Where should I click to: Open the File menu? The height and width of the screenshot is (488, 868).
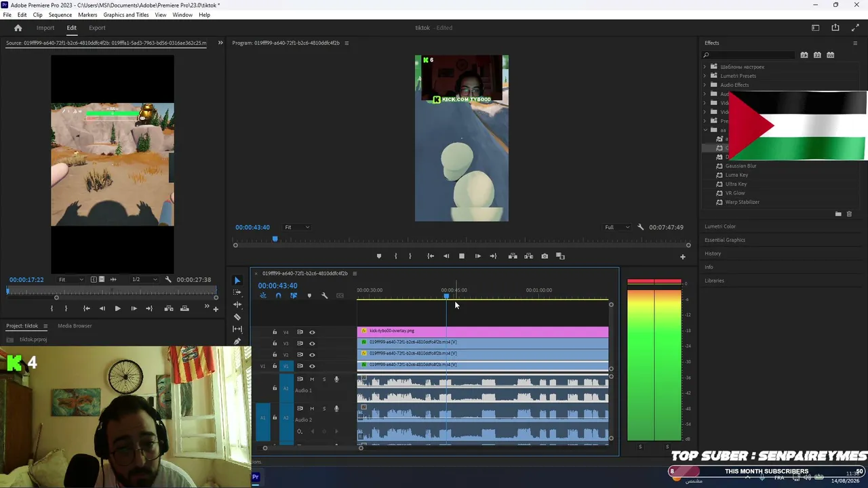click(7, 15)
